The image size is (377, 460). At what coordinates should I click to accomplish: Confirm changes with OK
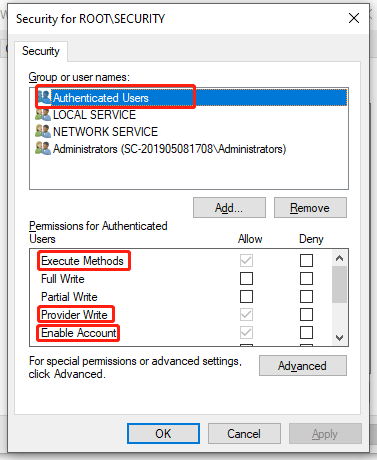163,434
